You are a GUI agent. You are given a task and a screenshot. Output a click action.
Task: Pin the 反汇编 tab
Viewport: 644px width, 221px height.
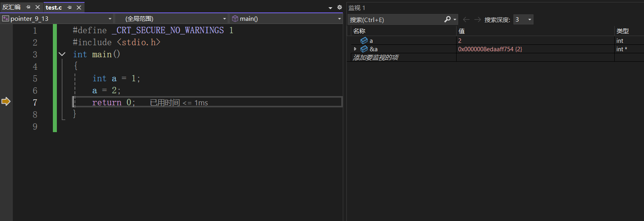coord(28,7)
